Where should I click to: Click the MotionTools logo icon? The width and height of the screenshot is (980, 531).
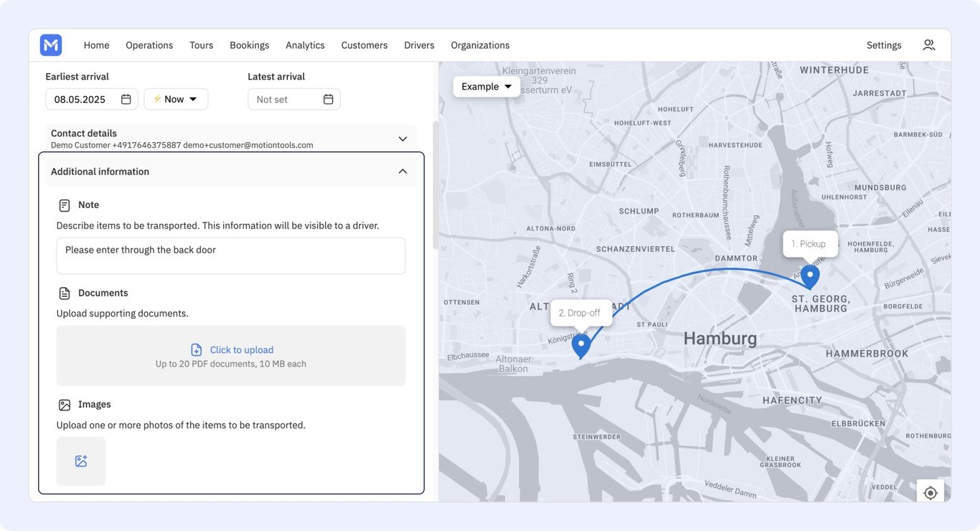tap(51, 45)
